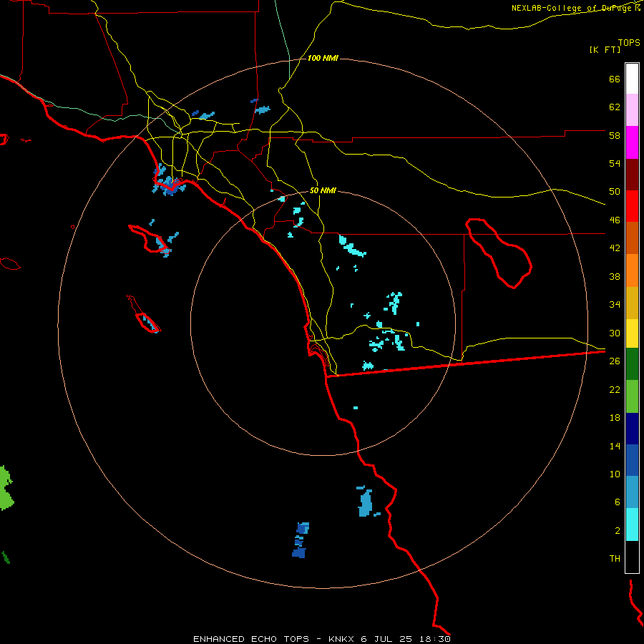Click the light pink legend swatch

click(632, 109)
